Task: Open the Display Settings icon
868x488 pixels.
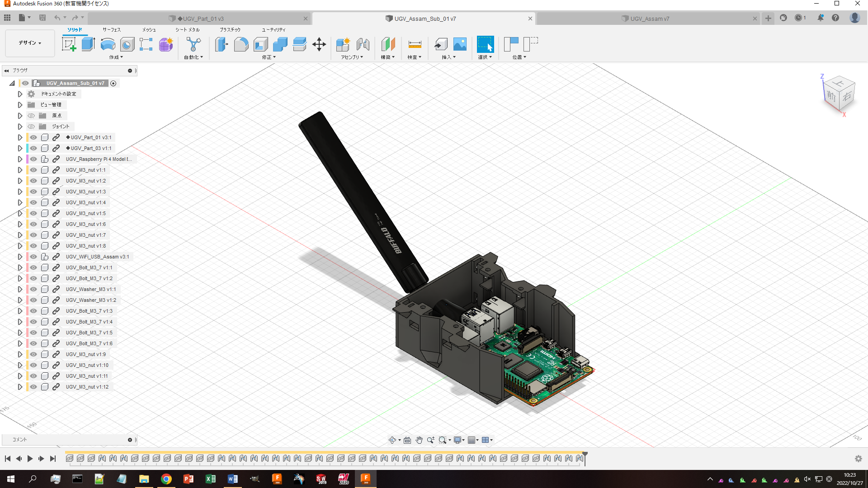Action: (458, 440)
